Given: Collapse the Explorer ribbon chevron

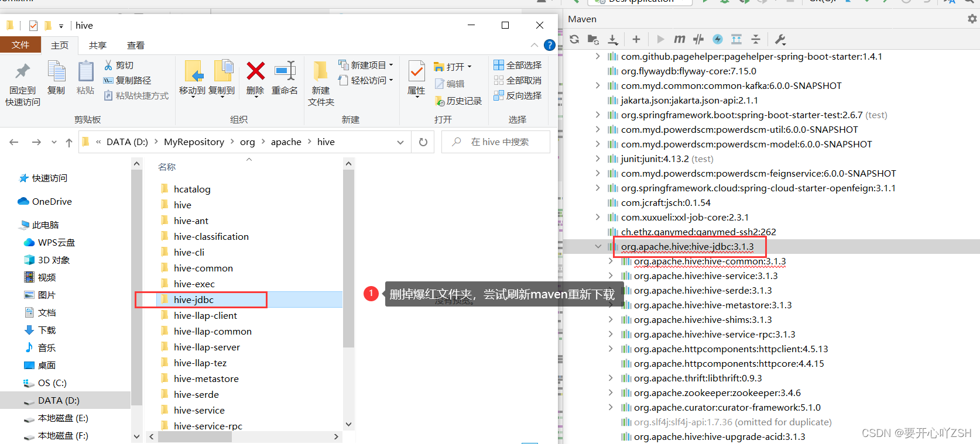Looking at the screenshot, I should pos(534,45).
